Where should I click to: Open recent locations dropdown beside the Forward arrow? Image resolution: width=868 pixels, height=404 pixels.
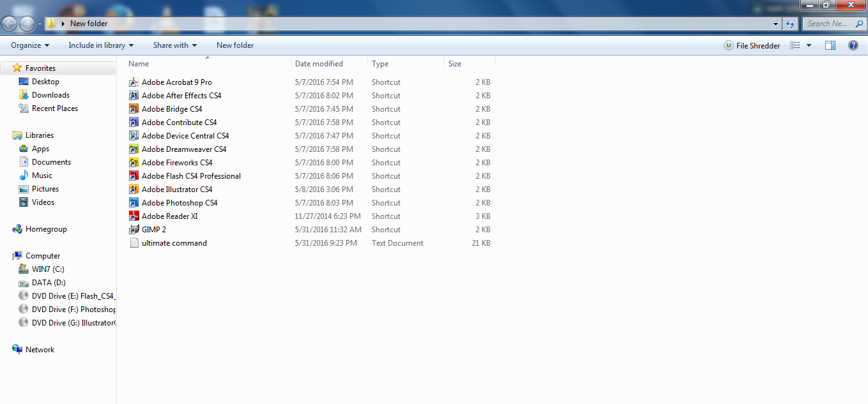tap(40, 24)
